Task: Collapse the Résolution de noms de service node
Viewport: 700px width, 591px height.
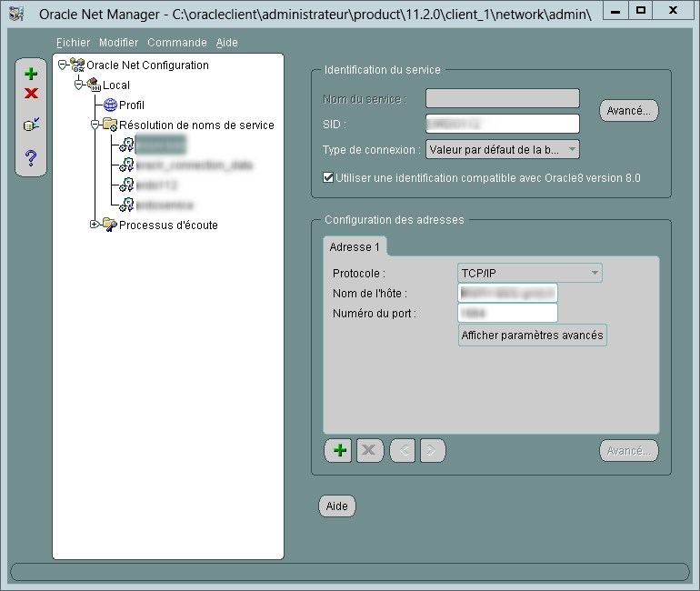Action: (x=94, y=125)
